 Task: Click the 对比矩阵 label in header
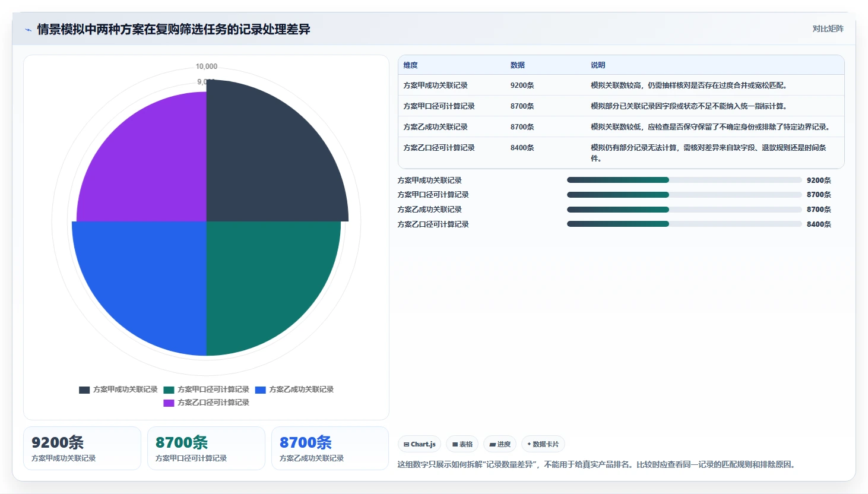pos(828,28)
